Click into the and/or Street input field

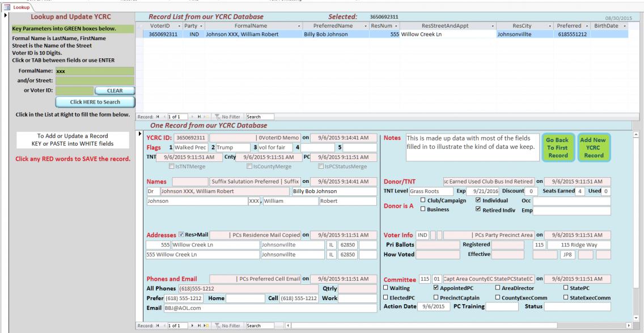coord(94,80)
